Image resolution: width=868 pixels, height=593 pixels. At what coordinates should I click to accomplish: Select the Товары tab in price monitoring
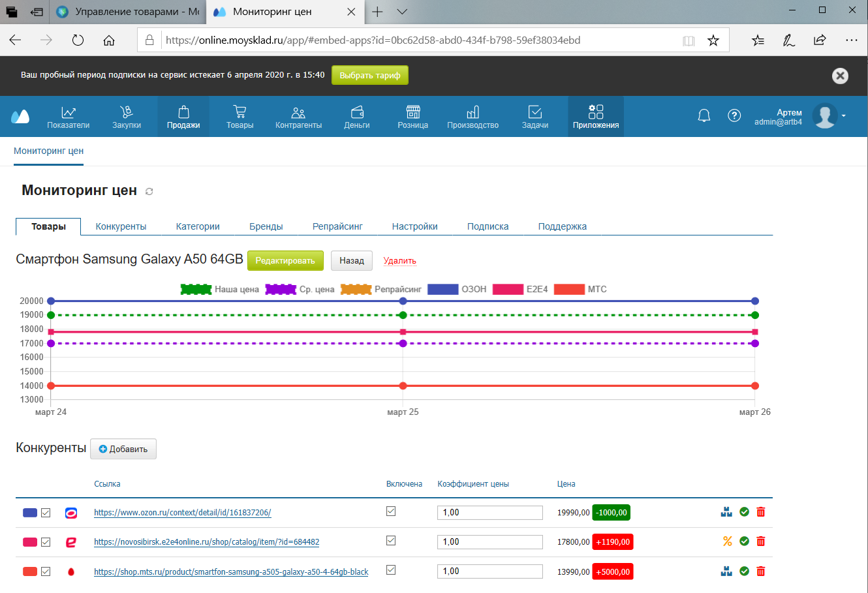pos(48,226)
